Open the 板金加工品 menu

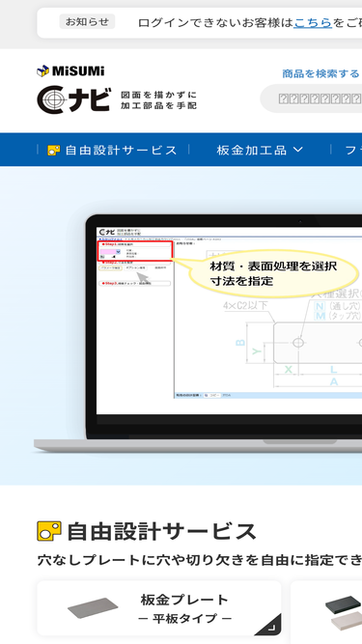point(260,150)
